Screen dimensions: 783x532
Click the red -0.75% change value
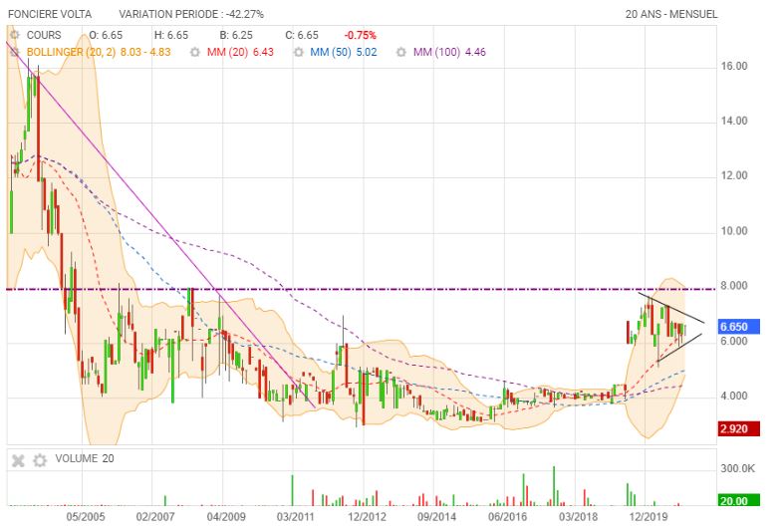pos(360,35)
